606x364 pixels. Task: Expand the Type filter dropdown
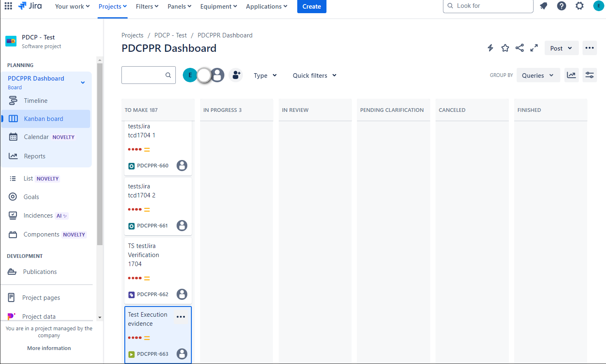(265, 75)
